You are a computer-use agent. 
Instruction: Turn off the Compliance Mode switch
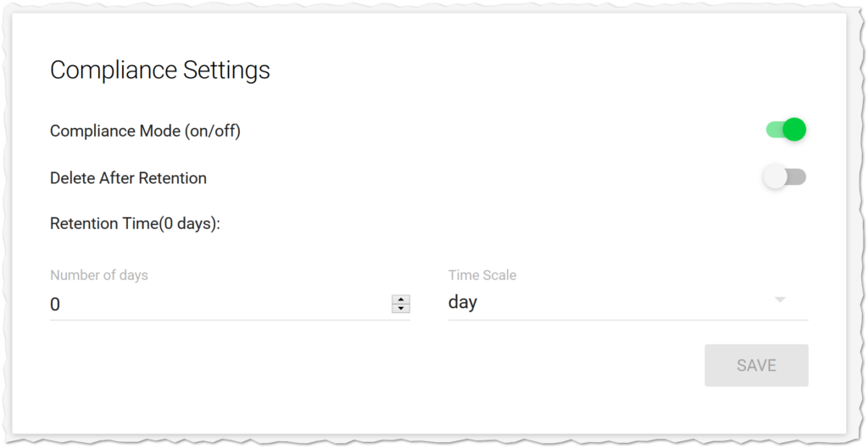[785, 130]
